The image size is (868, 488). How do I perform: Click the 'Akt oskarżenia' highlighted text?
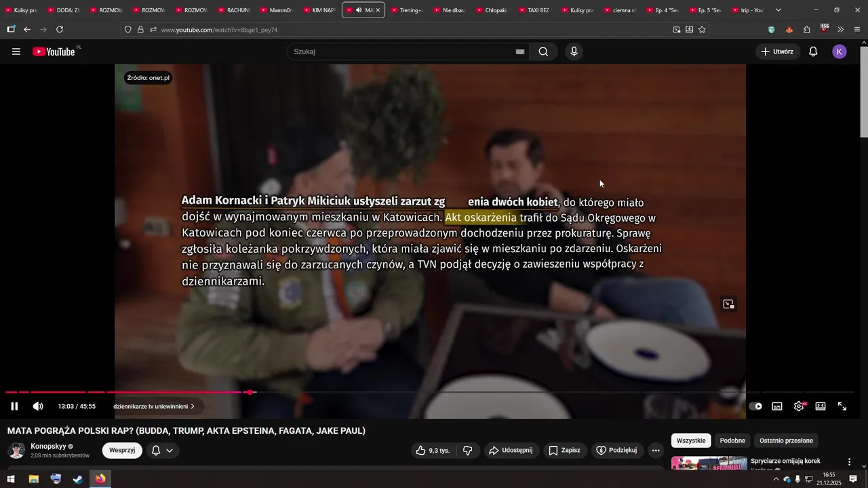(481, 218)
